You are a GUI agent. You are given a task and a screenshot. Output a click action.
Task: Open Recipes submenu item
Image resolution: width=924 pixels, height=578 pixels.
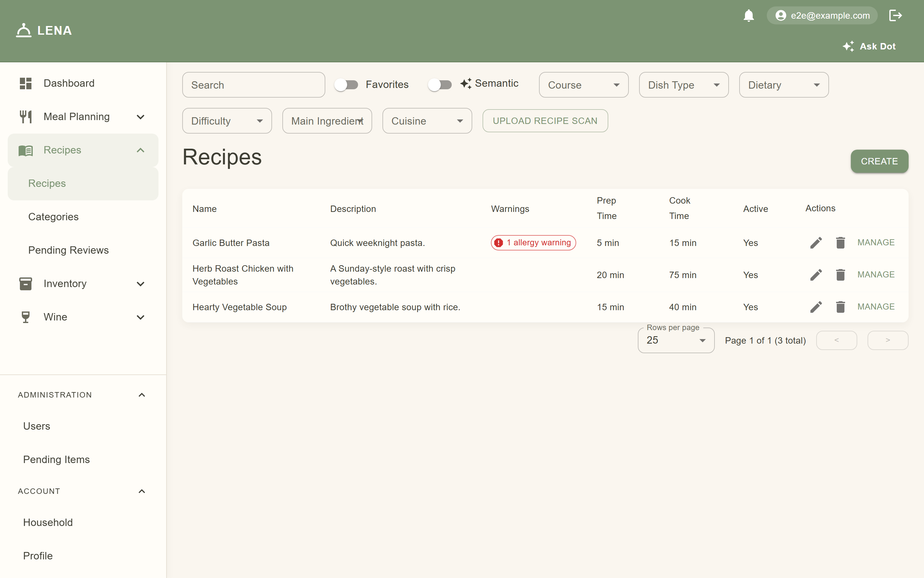point(83,183)
